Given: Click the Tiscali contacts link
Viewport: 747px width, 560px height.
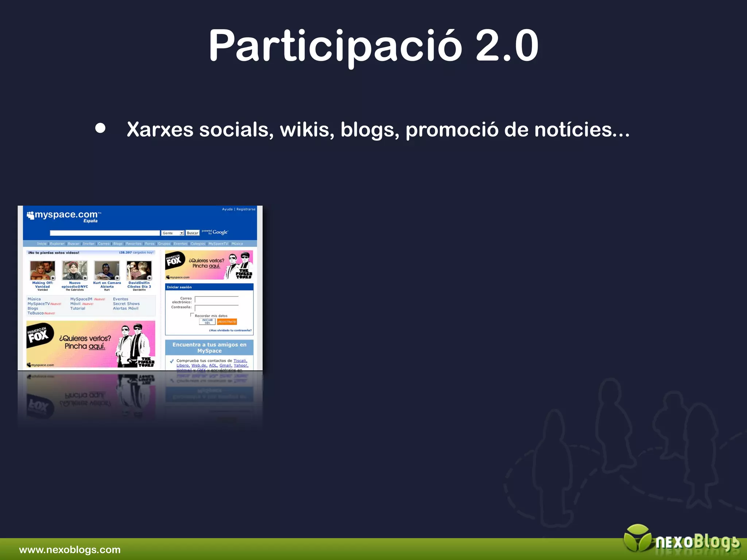Looking at the screenshot, I should coord(240,361).
